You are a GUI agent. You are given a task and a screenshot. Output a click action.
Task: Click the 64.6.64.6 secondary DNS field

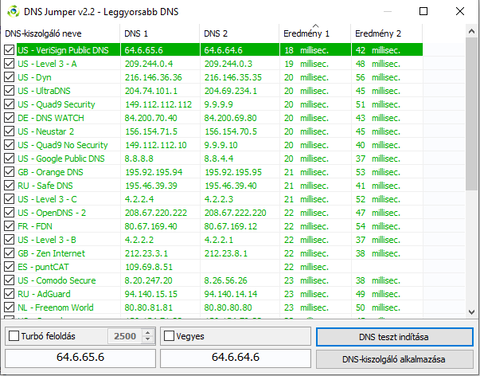click(236, 357)
